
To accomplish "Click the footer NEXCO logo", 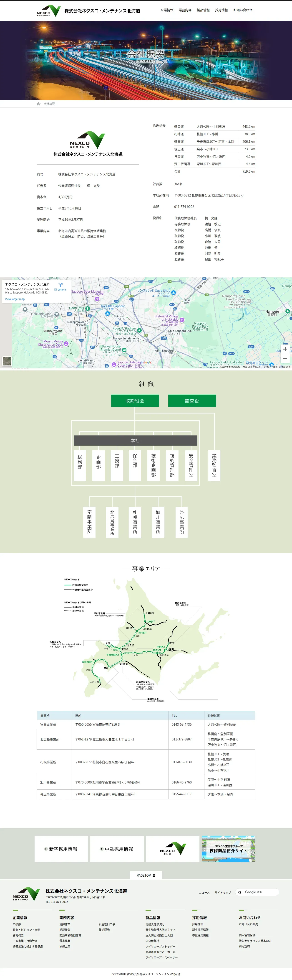I will coord(26,894).
